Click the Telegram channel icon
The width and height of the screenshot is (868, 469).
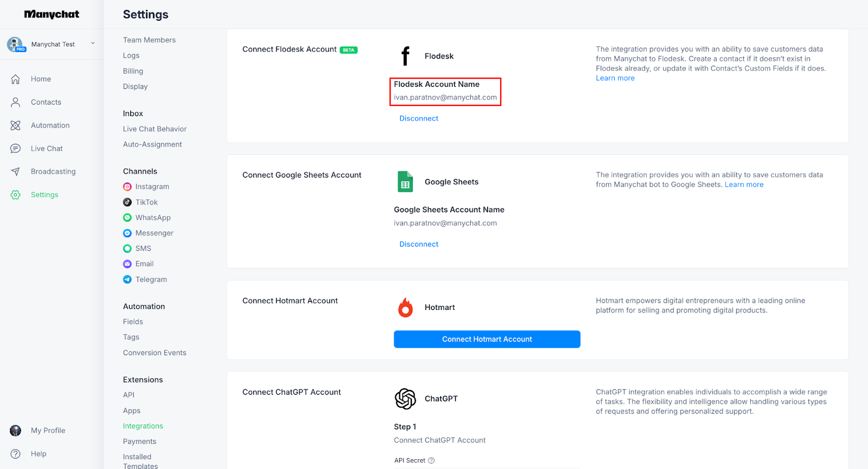tap(127, 280)
